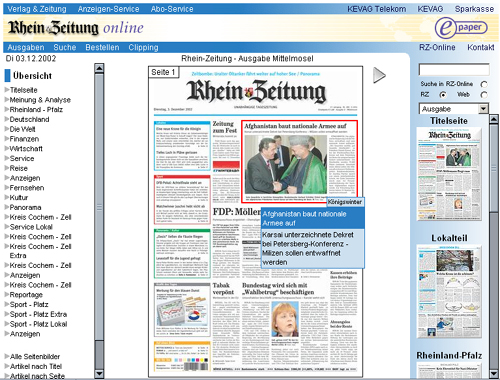Select 'Suche in RZ-Online' radio button
Screen dimensions: 500x380
[x=484, y=84]
